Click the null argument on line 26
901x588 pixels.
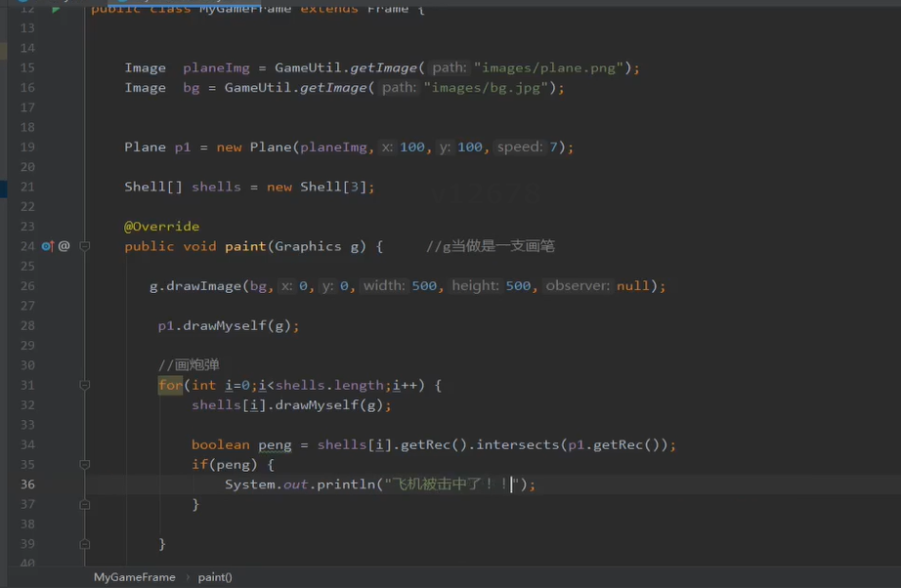point(632,286)
